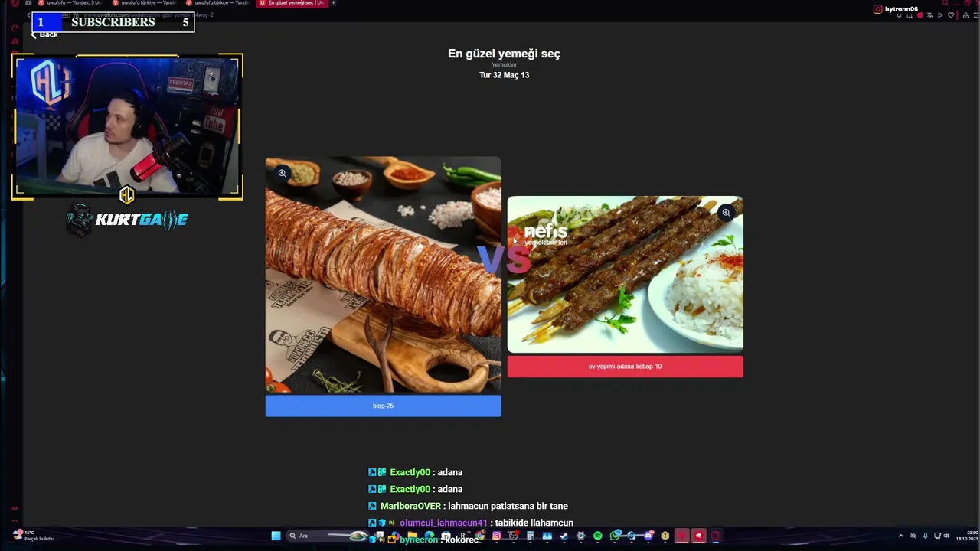Open the browser profile icon

coord(965,15)
